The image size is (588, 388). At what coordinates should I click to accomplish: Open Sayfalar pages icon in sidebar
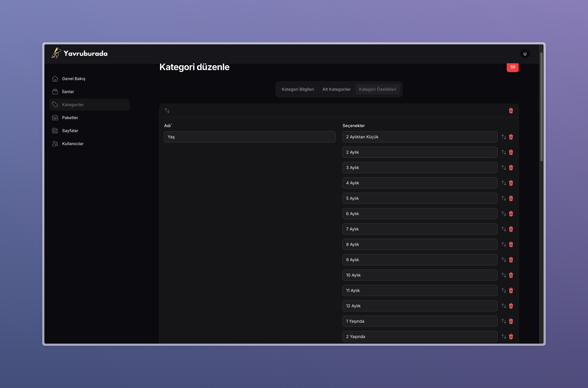(x=55, y=131)
